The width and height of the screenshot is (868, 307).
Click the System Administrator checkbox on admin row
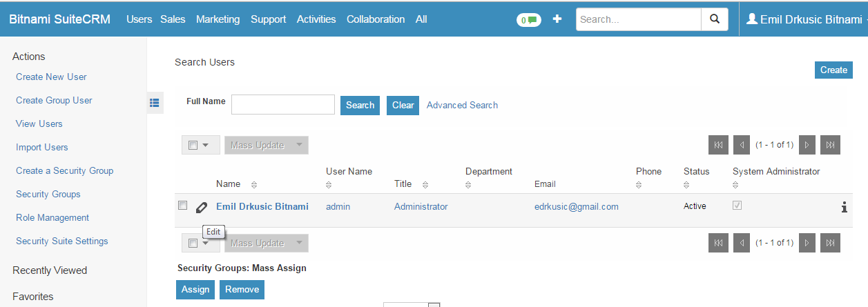(x=737, y=205)
